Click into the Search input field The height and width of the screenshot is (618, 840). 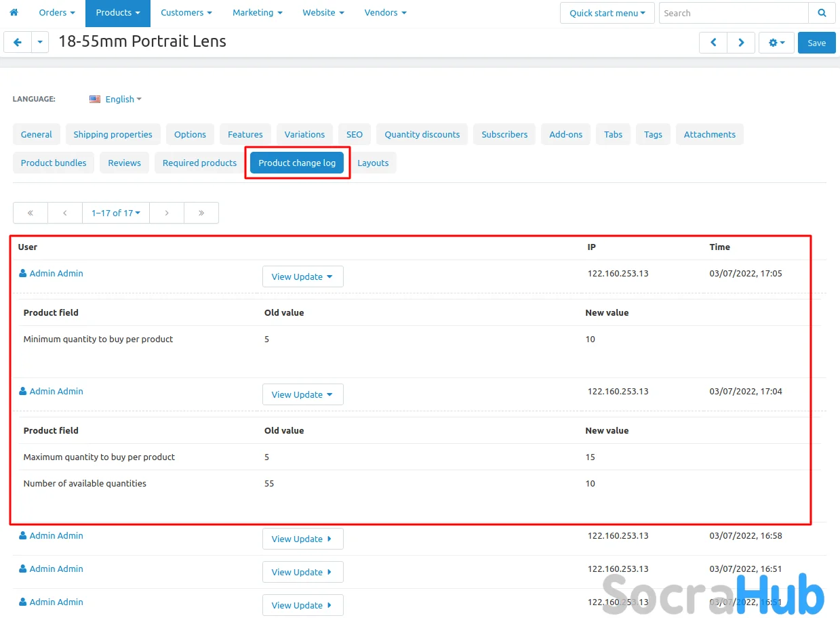pyautogui.click(x=733, y=13)
